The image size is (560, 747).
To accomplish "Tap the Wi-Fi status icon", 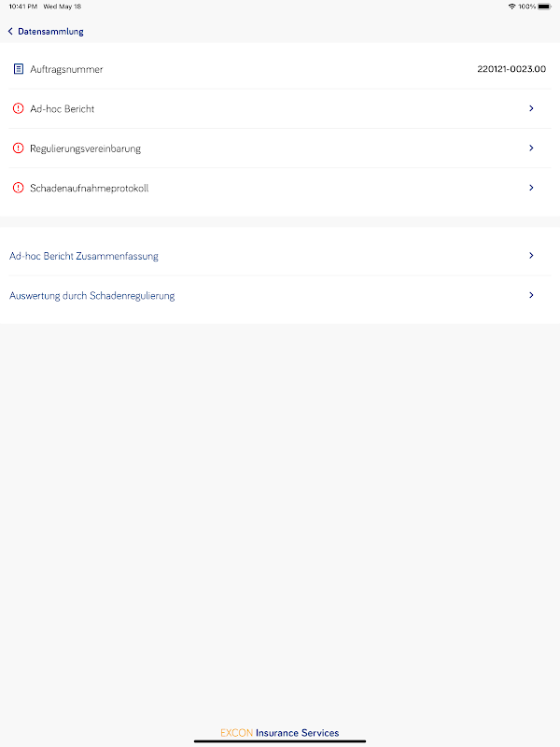I will point(511,7).
